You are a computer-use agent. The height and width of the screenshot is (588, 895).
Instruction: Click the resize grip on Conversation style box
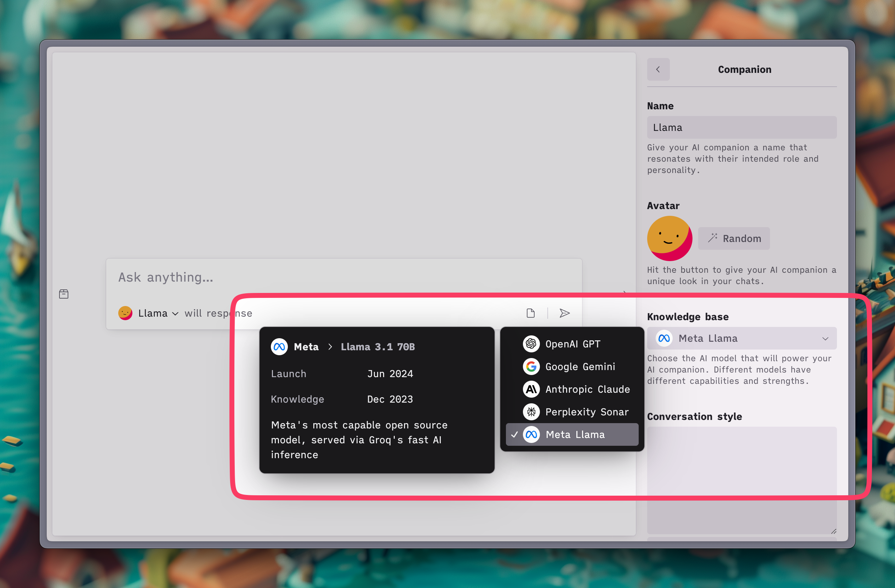coord(833,531)
